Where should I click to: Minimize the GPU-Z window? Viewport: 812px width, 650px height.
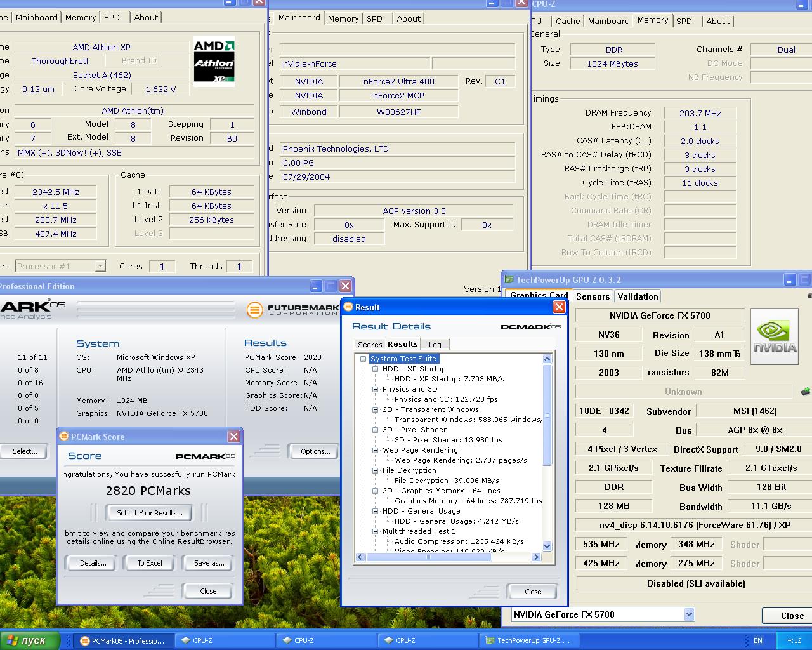(x=790, y=280)
